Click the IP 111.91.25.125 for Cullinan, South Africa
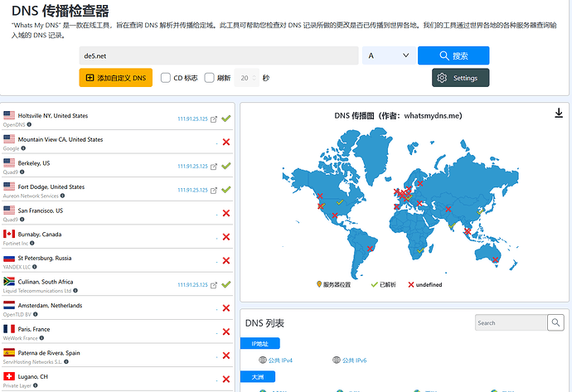The width and height of the screenshot is (572, 392). click(192, 285)
